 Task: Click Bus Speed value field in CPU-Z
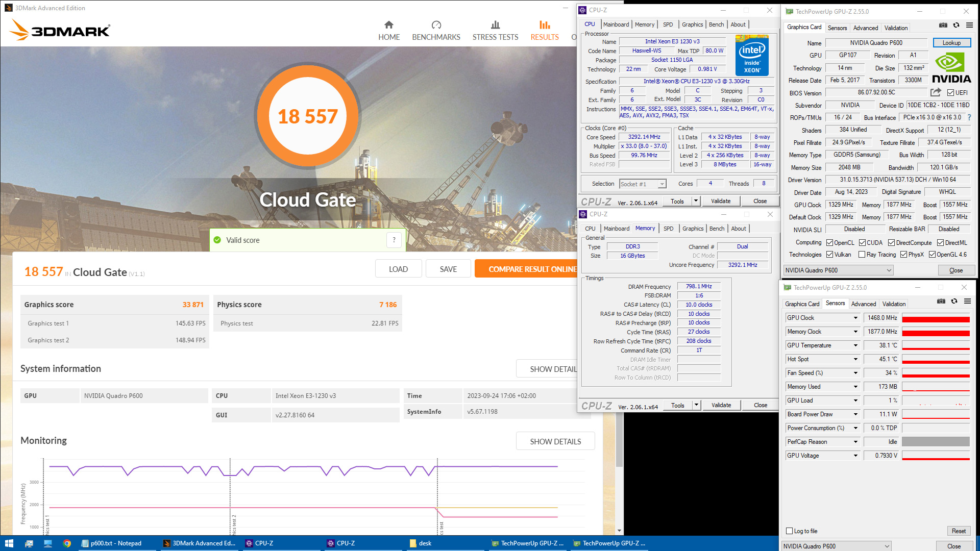click(x=644, y=156)
